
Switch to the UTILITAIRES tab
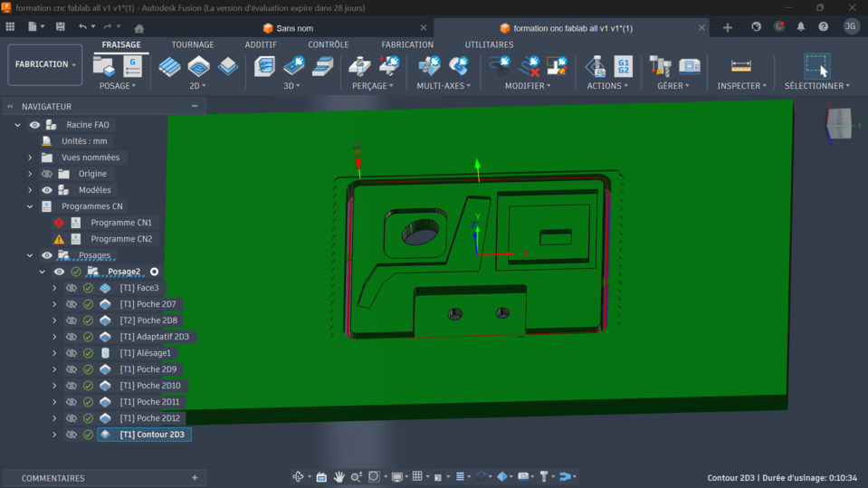[x=489, y=45]
